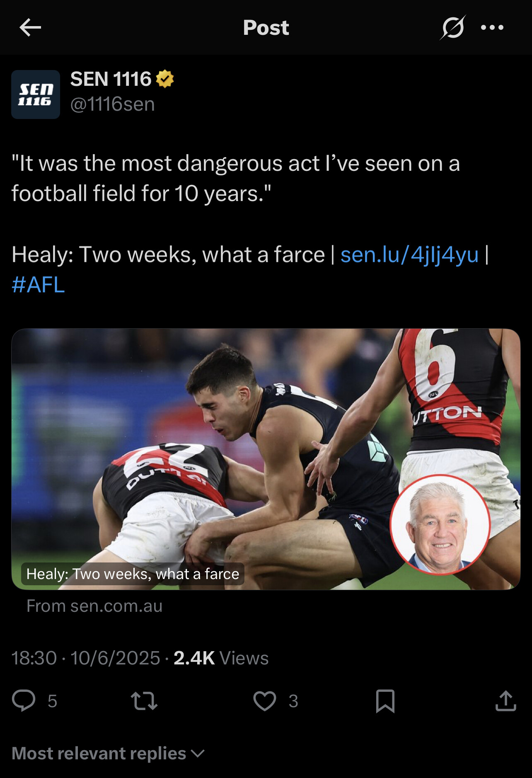Bookmark this post
Viewport: 532px width, 778px height.
[x=385, y=701]
